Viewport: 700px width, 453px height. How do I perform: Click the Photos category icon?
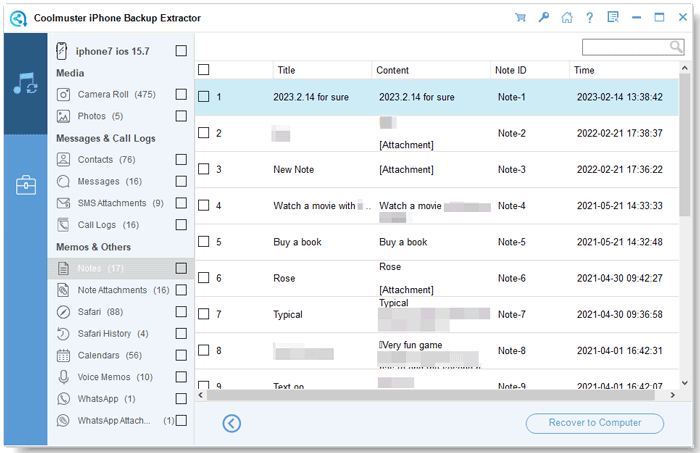tap(63, 116)
